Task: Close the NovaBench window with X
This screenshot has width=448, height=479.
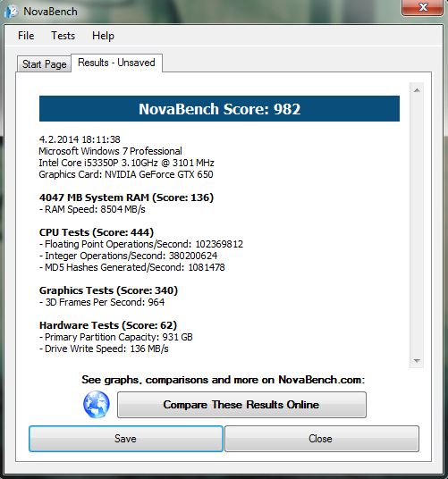Action: pyautogui.click(x=423, y=7)
